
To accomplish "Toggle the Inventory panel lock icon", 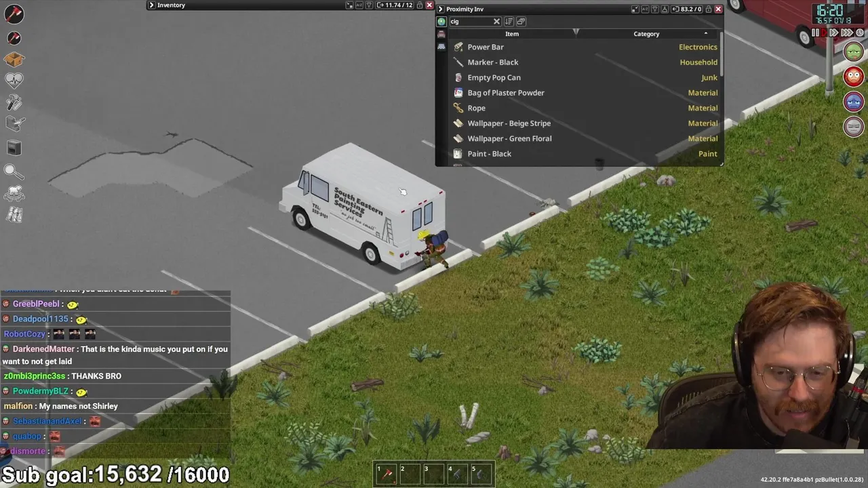I will pos(420,5).
